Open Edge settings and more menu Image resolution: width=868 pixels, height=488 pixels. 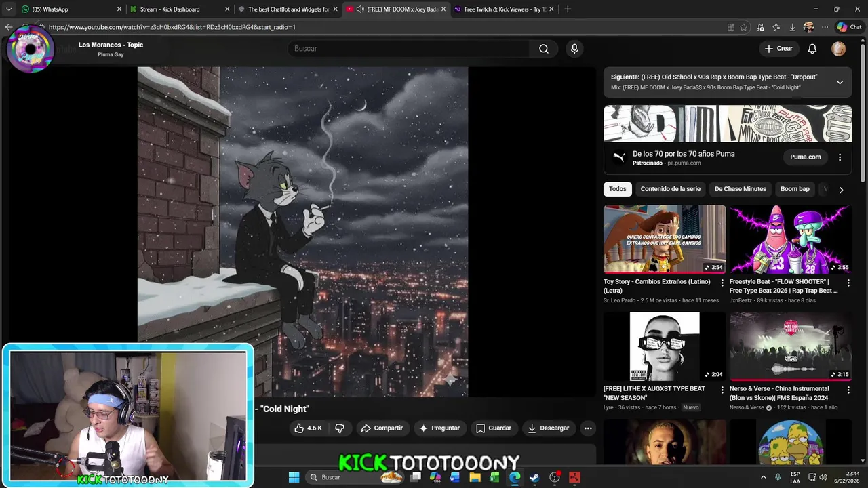coord(825,27)
